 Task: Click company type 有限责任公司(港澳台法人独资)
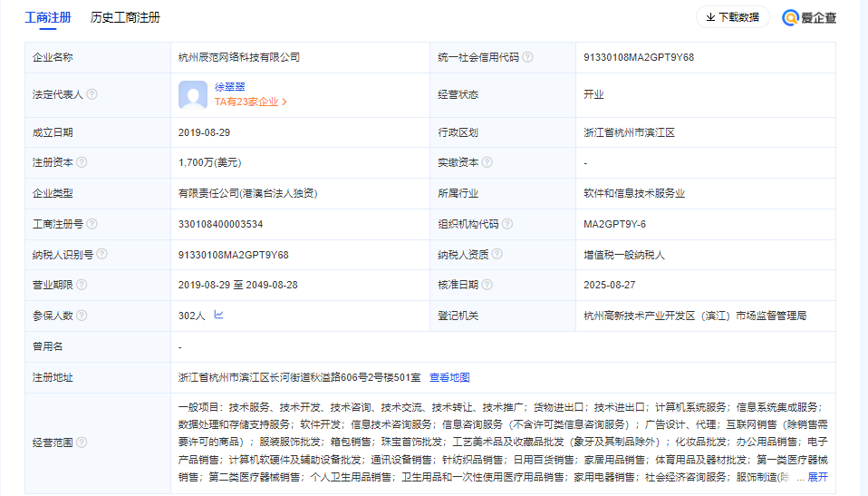[248, 193]
